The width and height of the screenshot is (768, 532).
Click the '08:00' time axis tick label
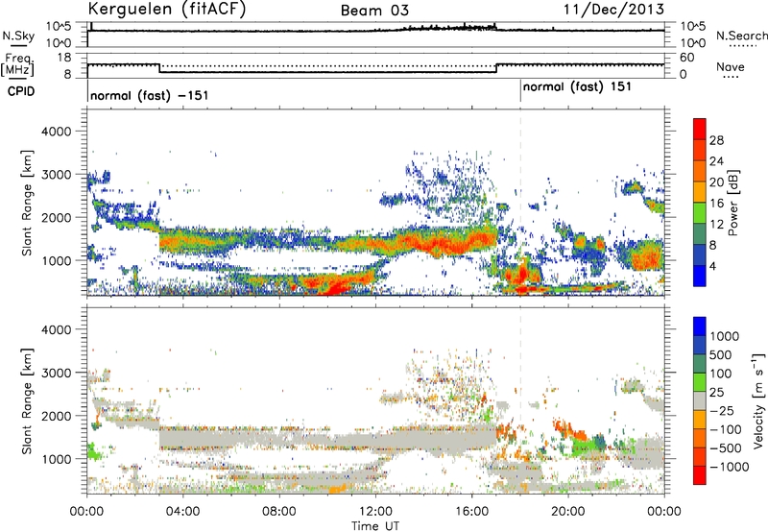click(279, 512)
